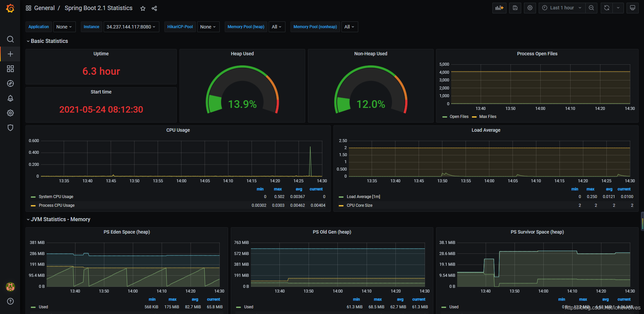
Task: Sort Load Average legend by avg column
Action: pyautogui.click(x=609, y=189)
